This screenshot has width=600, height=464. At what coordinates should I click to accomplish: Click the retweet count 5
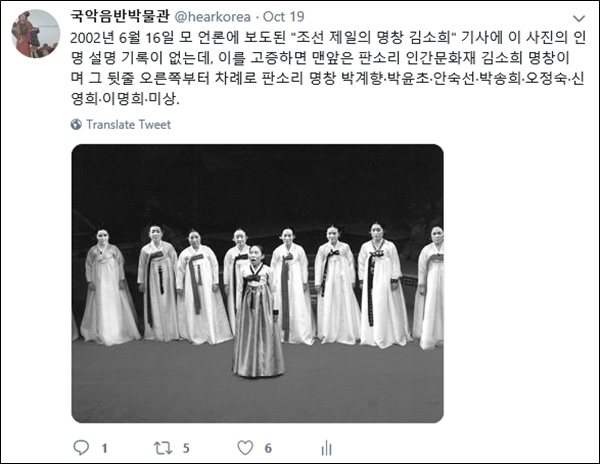[x=186, y=448]
